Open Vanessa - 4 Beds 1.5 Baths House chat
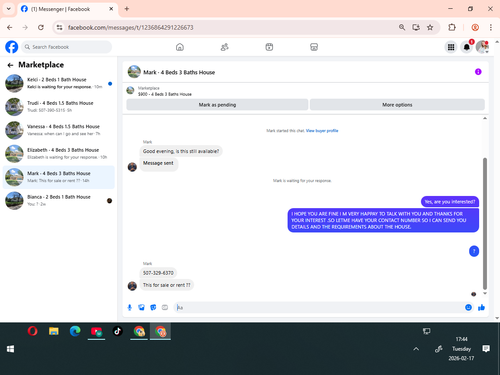This screenshot has height=375, width=500. tap(59, 130)
